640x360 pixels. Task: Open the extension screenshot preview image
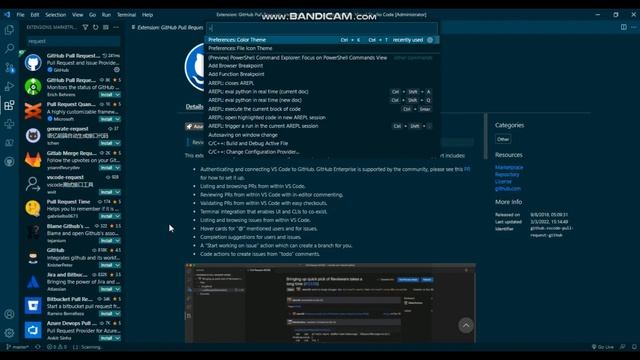pos(330,303)
